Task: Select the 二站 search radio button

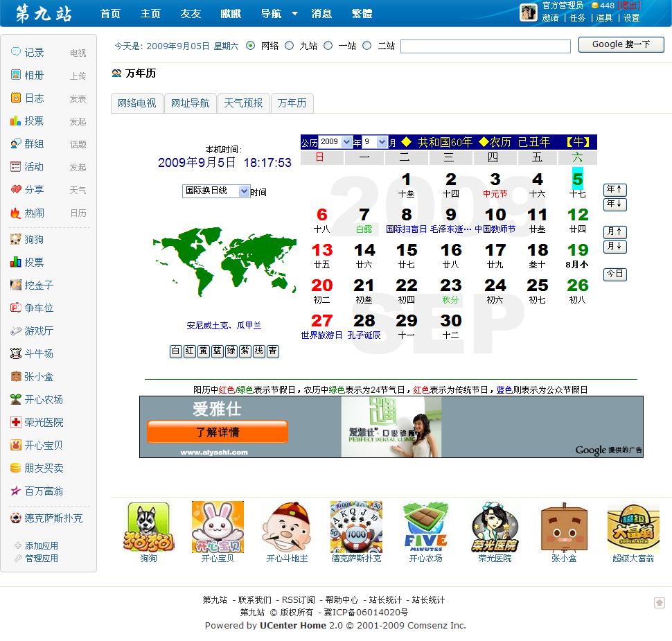Action: point(367,46)
